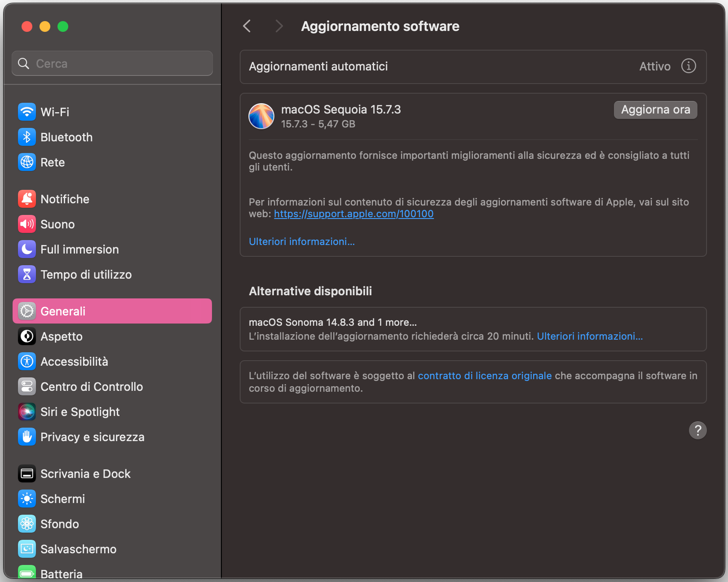This screenshot has height=582, width=728.
Task: Open the Centro di Controllo icon
Action: coord(27,386)
